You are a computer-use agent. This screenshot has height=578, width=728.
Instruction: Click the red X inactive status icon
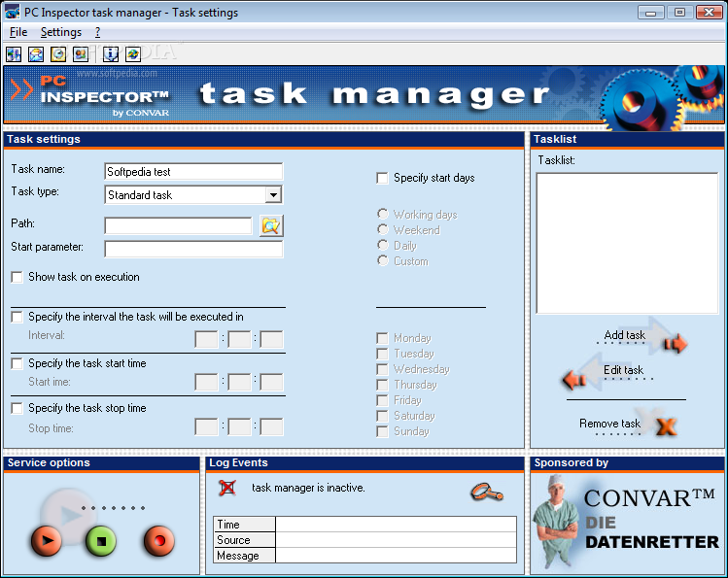coord(227,488)
